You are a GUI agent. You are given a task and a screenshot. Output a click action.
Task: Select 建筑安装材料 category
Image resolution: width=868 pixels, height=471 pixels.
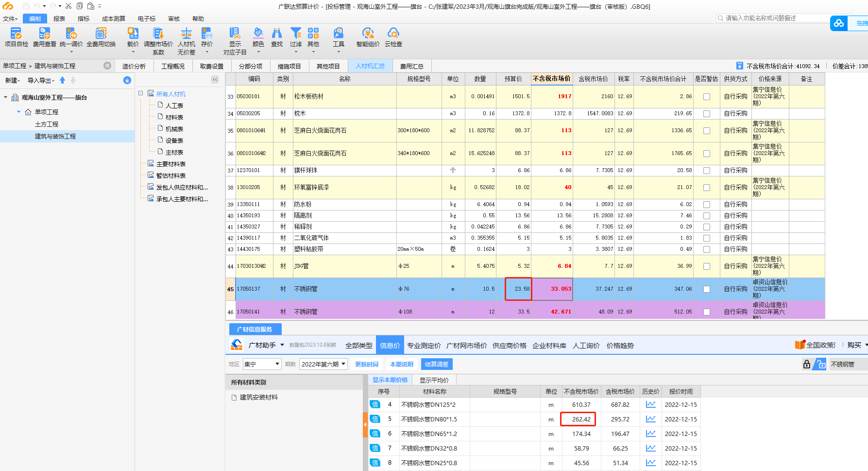point(258,397)
